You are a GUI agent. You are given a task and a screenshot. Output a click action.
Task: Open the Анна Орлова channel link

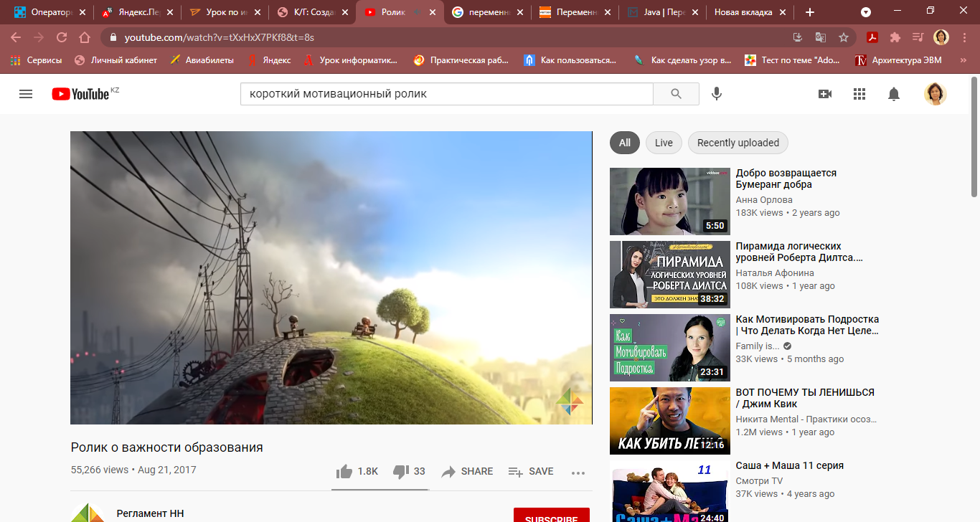coord(764,200)
